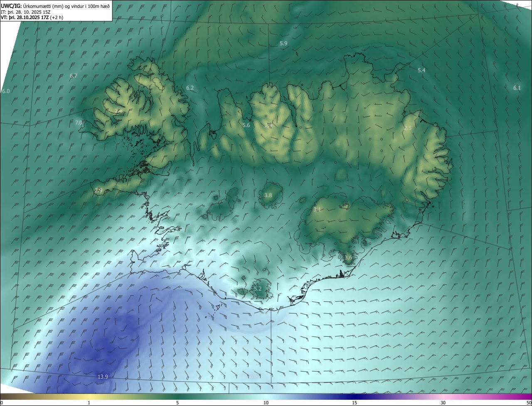Image resolution: width=532 pixels, height=406 pixels.
Task: Click the map title 'Úrkomumætti (mm) og vindur í 100m hæð'
Action: (66, 6)
